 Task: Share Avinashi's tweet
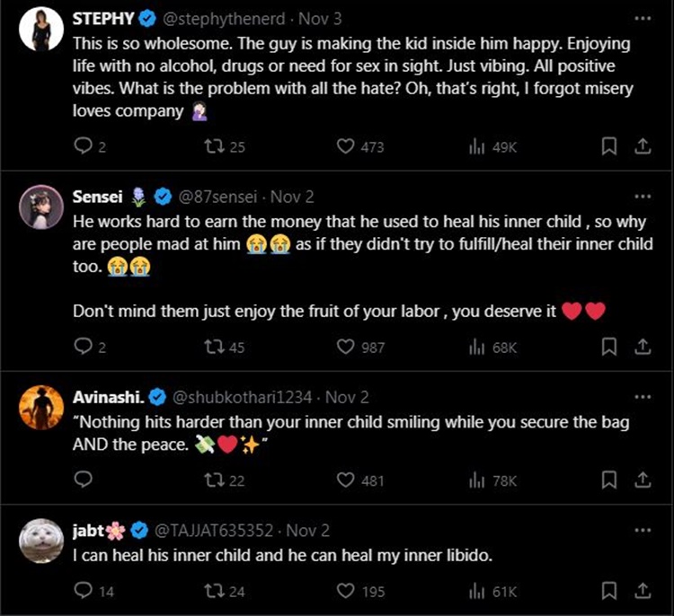coord(643,480)
